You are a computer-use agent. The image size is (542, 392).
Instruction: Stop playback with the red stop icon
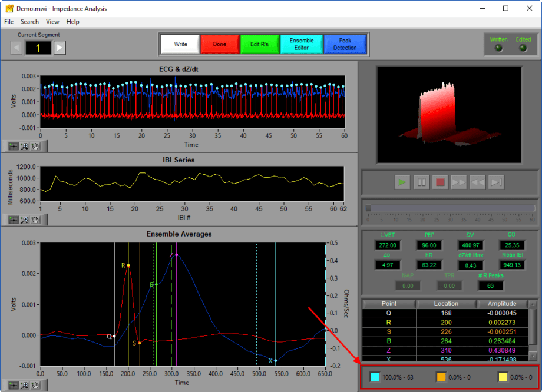440,182
